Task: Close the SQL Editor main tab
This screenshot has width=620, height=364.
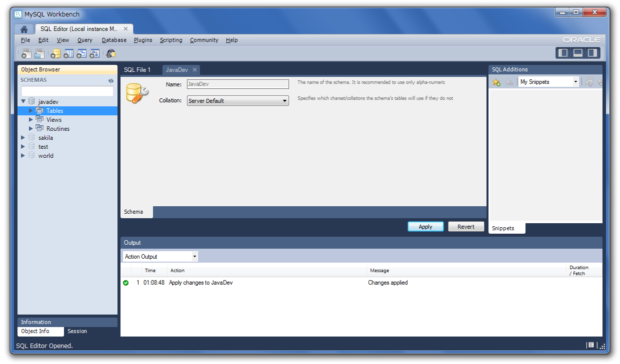Action: 126,29
